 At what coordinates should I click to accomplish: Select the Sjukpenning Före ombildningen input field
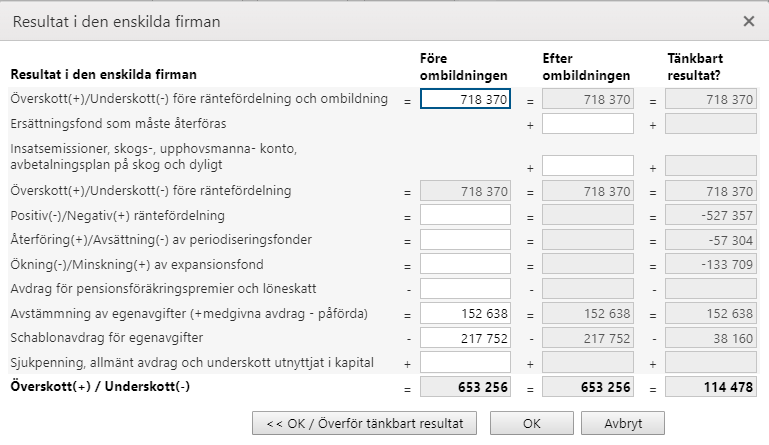click(465, 362)
